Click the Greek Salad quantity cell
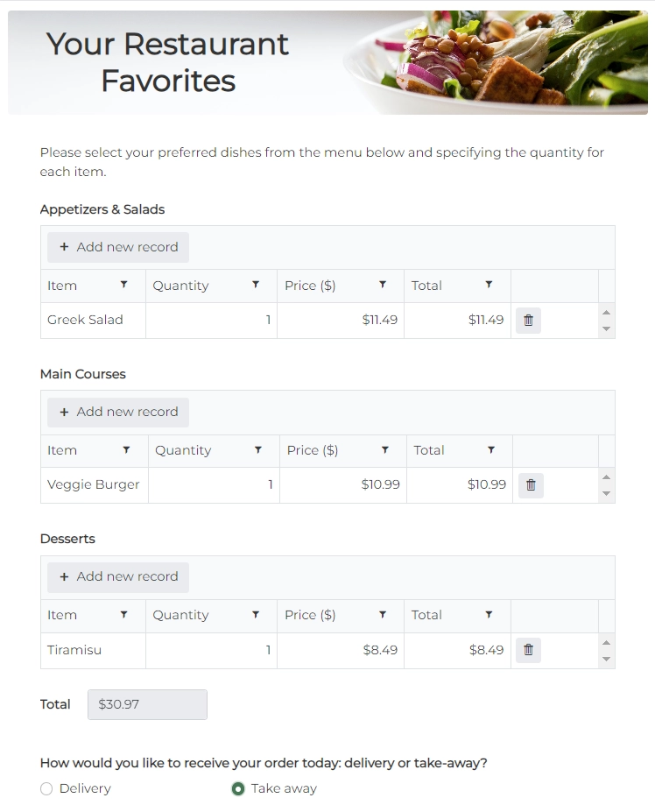 pos(211,321)
